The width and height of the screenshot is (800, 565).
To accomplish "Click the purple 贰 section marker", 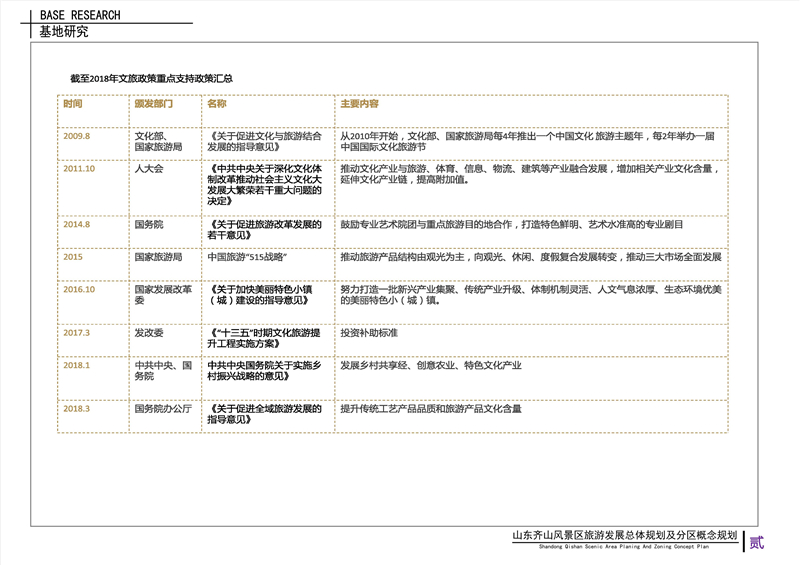I will [757, 542].
